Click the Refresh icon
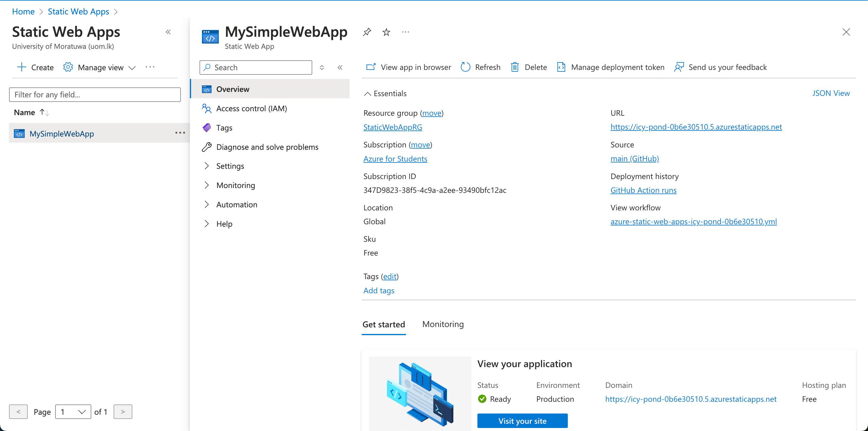 464,66
